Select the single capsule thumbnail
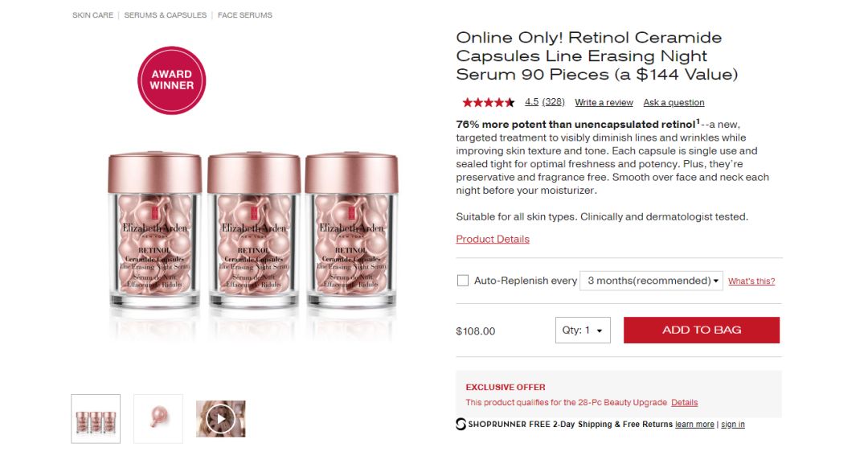 (158, 418)
